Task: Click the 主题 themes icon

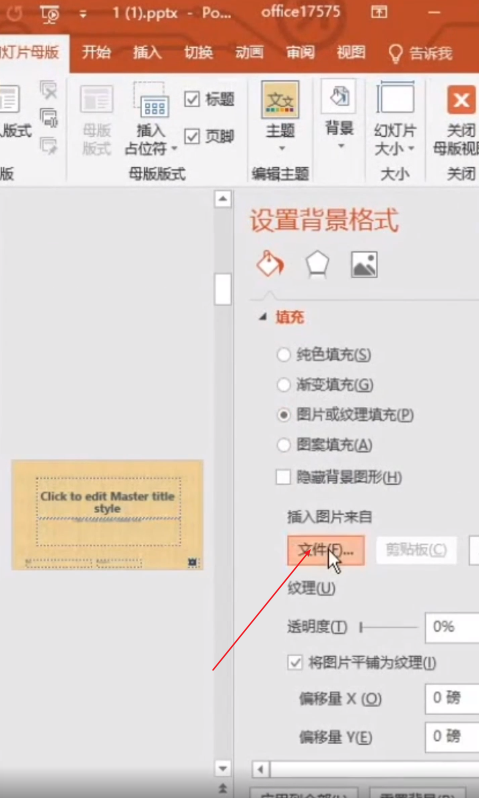Action: tap(280, 100)
